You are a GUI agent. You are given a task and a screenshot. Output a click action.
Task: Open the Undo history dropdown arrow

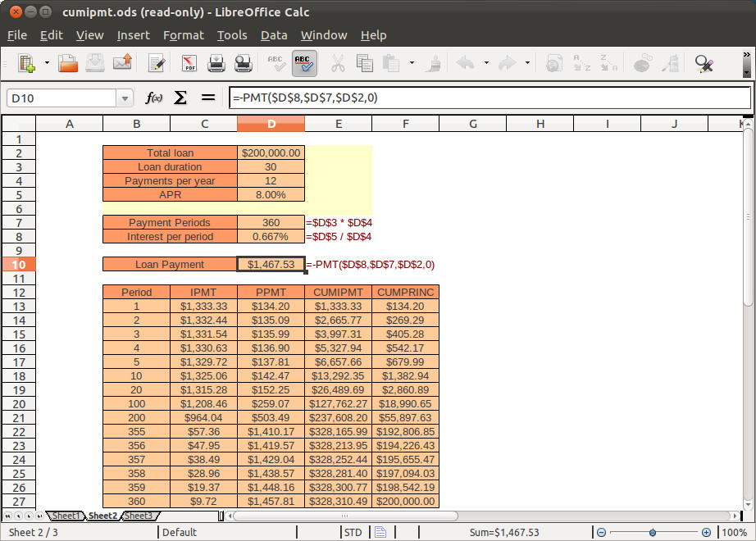(486, 62)
